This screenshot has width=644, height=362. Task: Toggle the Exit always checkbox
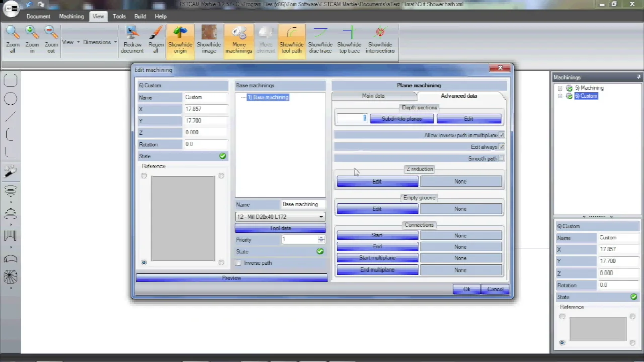[501, 147]
